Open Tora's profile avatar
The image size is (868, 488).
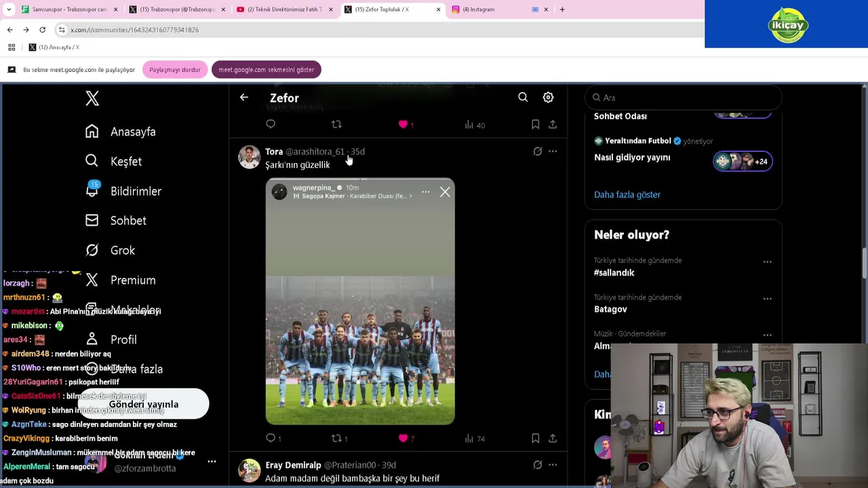pyautogui.click(x=249, y=157)
